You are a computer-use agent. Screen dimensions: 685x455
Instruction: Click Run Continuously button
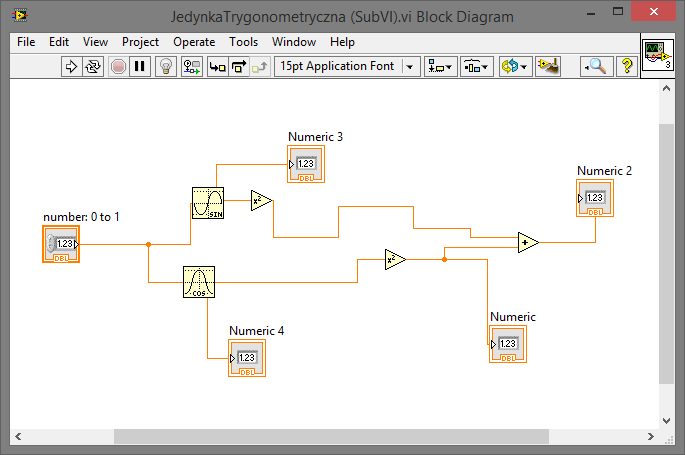94,66
